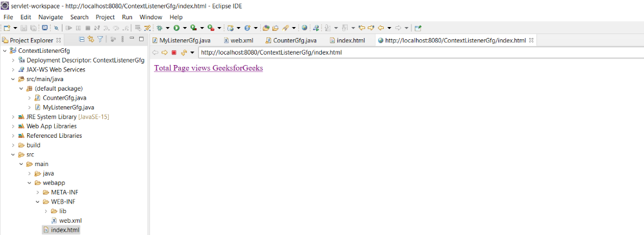
Task: Switch to CounterGfg.java editor tab
Action: click(291, 41)
